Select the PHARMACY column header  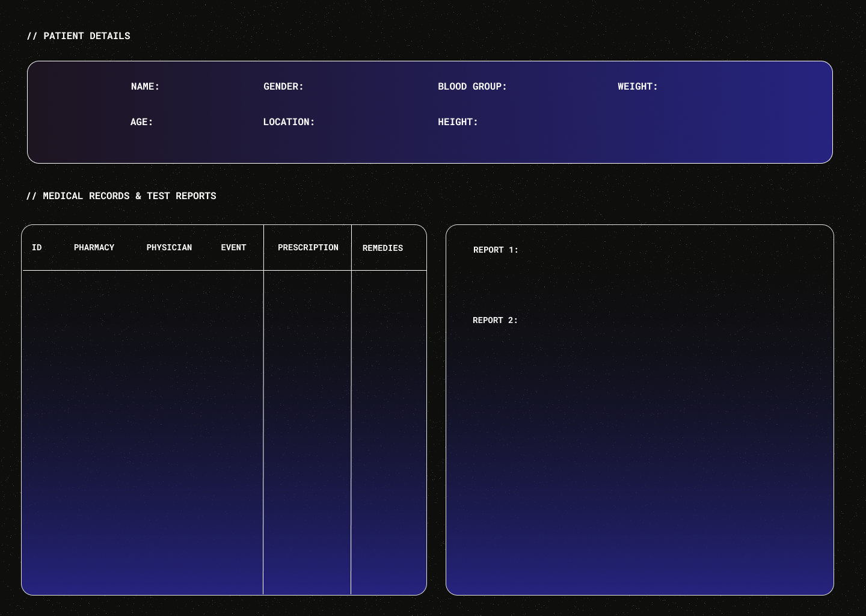coord(94,247)
